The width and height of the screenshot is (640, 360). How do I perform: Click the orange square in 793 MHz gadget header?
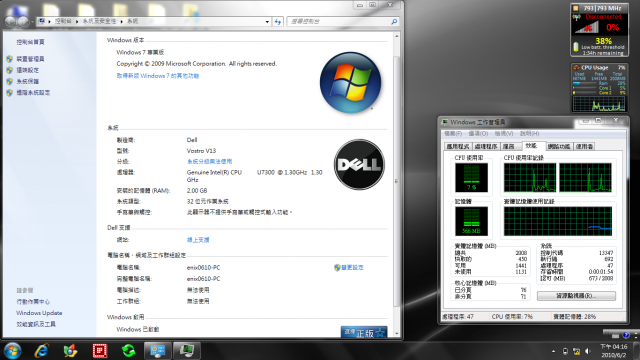(576, 8)
